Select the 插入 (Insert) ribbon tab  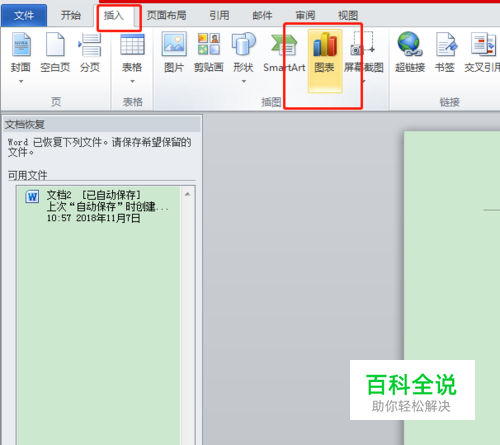coord(114,15)
